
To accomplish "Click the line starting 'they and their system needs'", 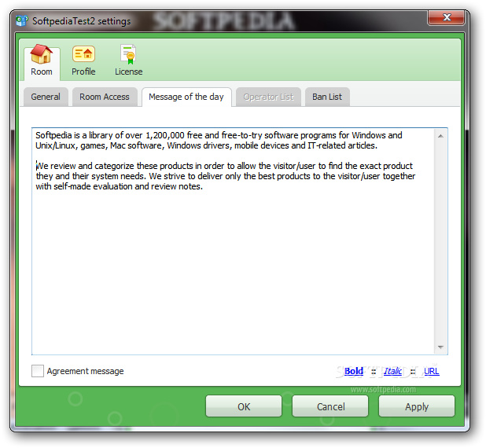I will 226,176.
